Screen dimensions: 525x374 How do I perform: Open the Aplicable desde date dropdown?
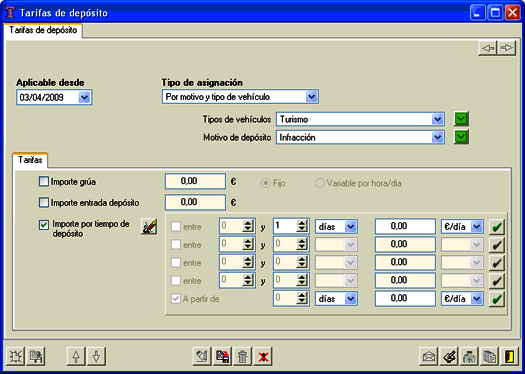[x=84, y=97]
